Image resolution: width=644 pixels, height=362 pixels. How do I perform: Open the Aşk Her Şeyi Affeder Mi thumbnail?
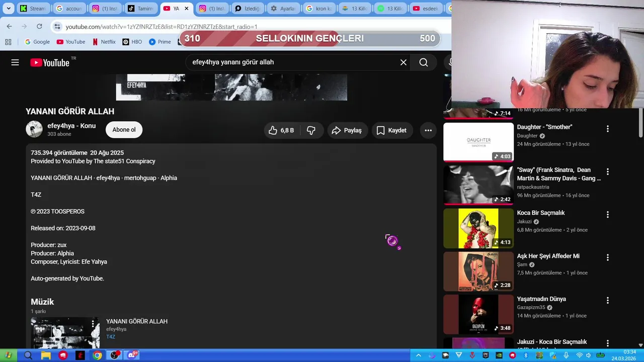click(x=478, y=271)
